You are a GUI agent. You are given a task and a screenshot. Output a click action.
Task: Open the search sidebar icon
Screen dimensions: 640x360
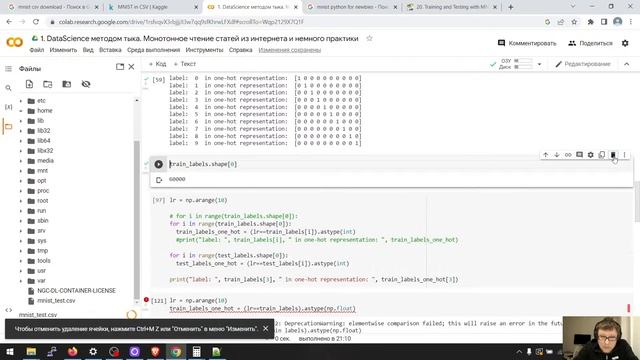pyautogui.click(x=8, y=88)
